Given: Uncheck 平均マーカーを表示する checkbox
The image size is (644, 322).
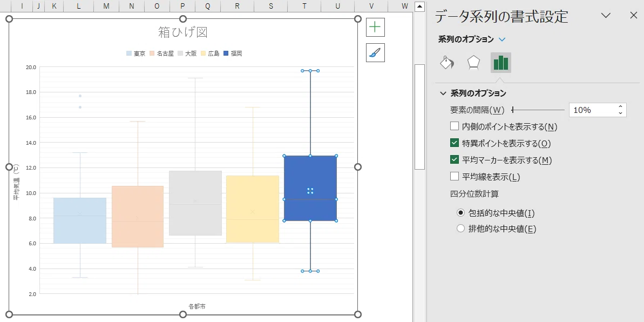Looking at the screenshot, I should [x=454, y=159].
